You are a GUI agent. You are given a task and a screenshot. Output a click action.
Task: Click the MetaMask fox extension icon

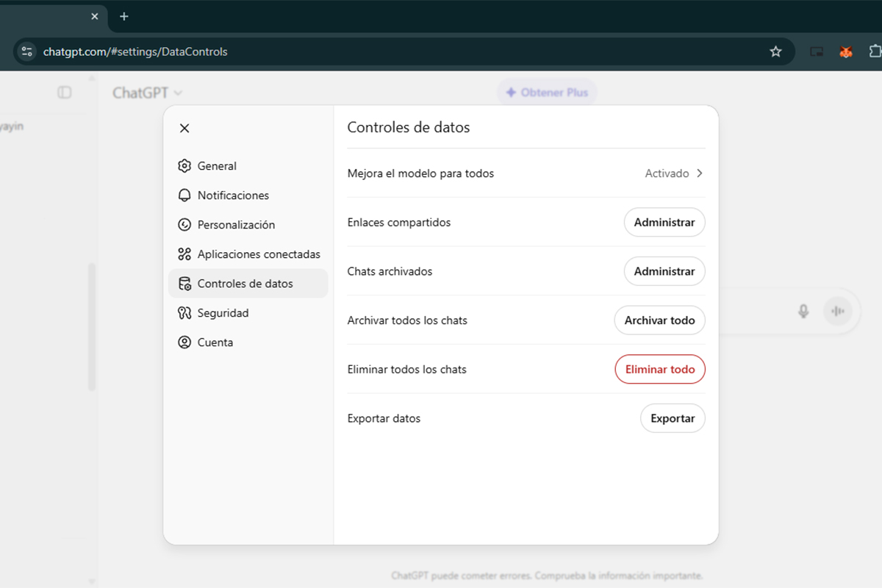pos(846,51)
